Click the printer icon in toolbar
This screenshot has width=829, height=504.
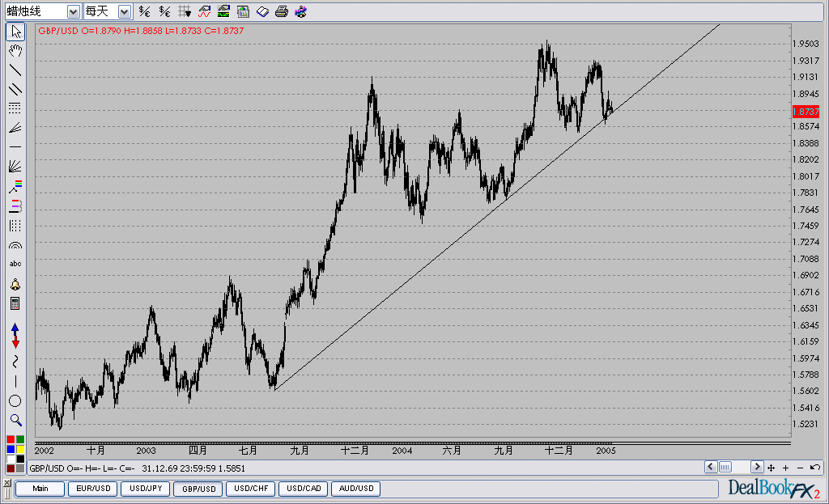point(281,11)
